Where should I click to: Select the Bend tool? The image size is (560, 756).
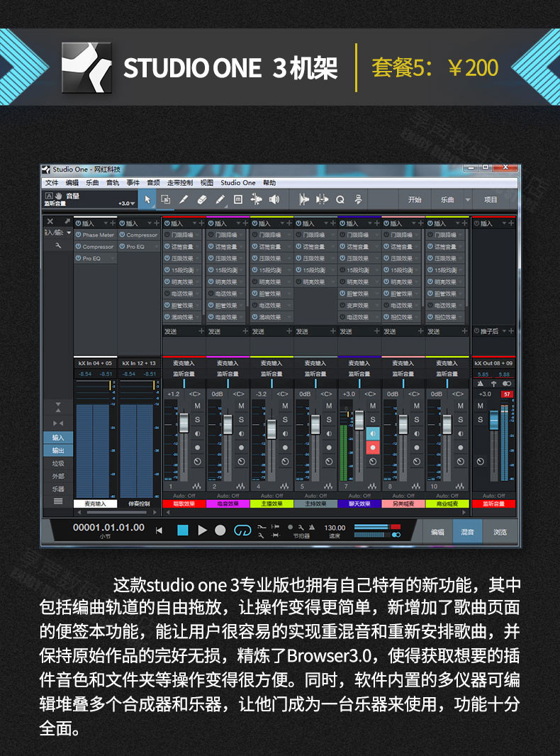point(256,199)
